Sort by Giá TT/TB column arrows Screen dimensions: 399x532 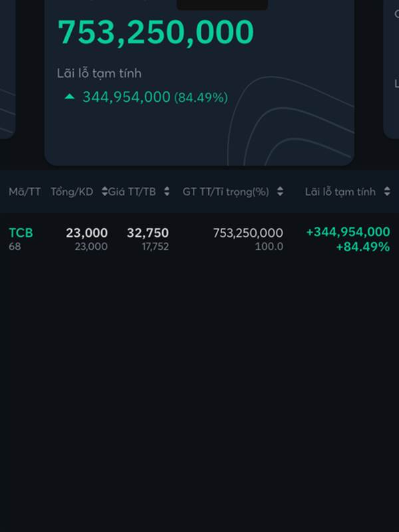coord(167,192)
